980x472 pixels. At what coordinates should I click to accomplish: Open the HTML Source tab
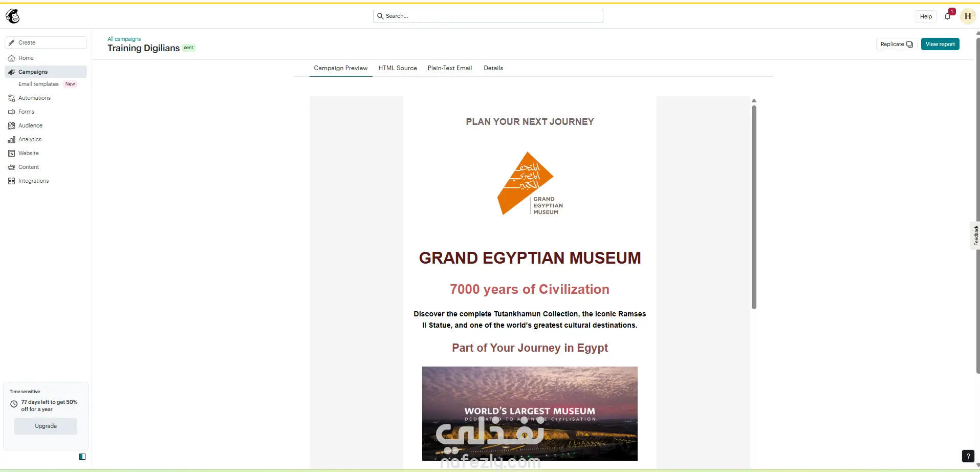coord(398,68)
